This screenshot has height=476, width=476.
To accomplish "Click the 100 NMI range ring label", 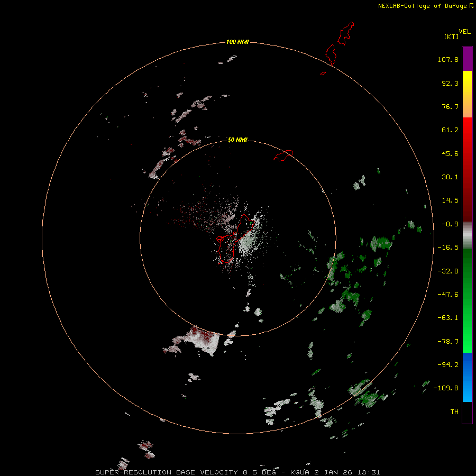I will (237, 42).
